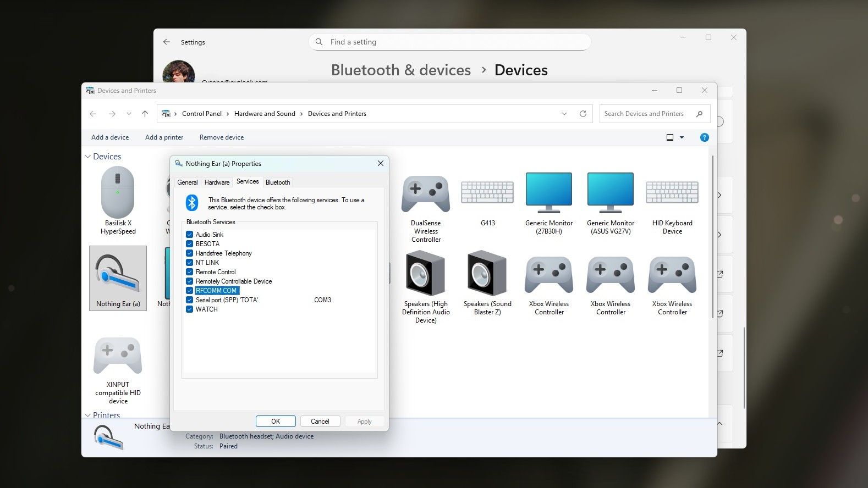Select the XINPUT compatible HID device
The width and height of the screenshot is (868, 488).
[118, 371]
